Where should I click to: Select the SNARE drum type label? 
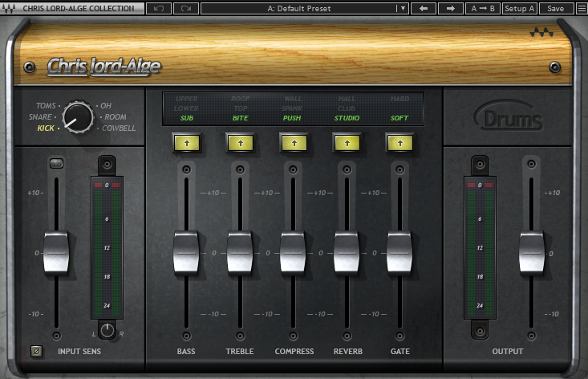coord(41,117)
